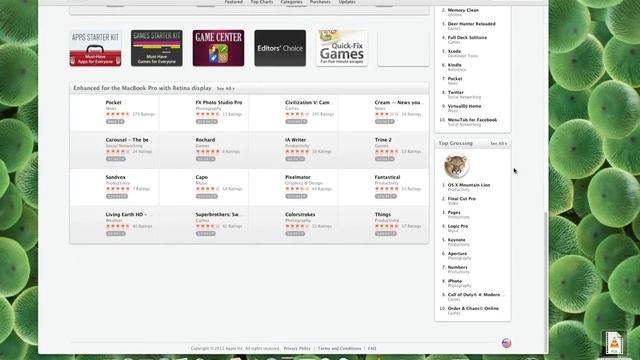
Task: Select Full Deck Solitaire in chart list
Action: pos(467,38)
